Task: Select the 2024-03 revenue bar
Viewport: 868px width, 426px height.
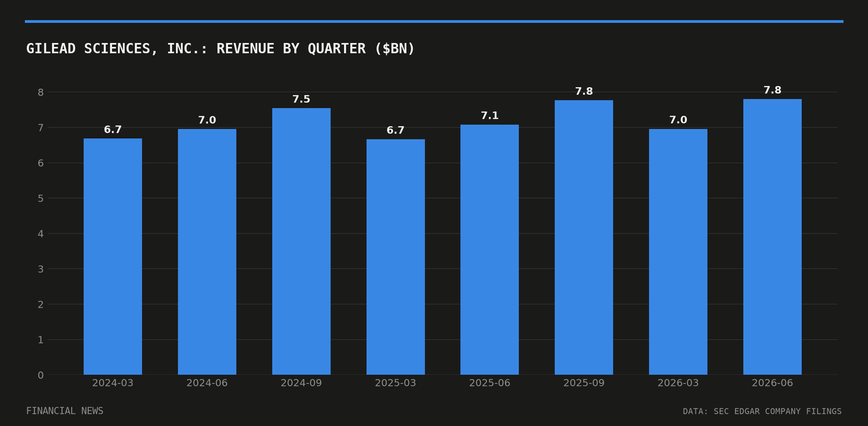Action: click(113, 256)
